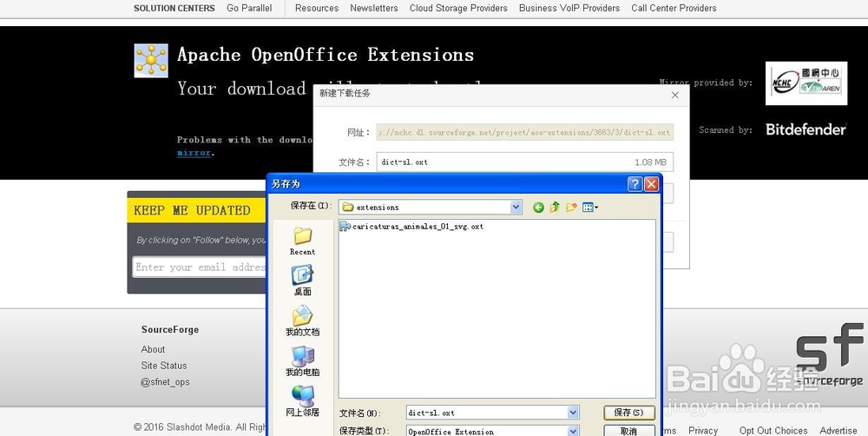Image resolution: width=868 pixels, height=436 pixels.
Task: Open the Opt Out Choices footer link
Action: point(773,431)
